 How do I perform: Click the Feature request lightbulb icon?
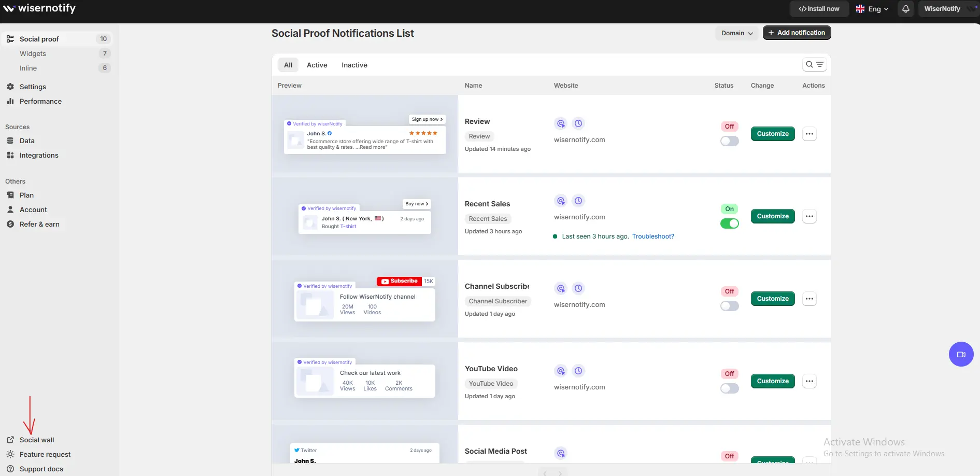pyautogui.click(x=10, y=454)
